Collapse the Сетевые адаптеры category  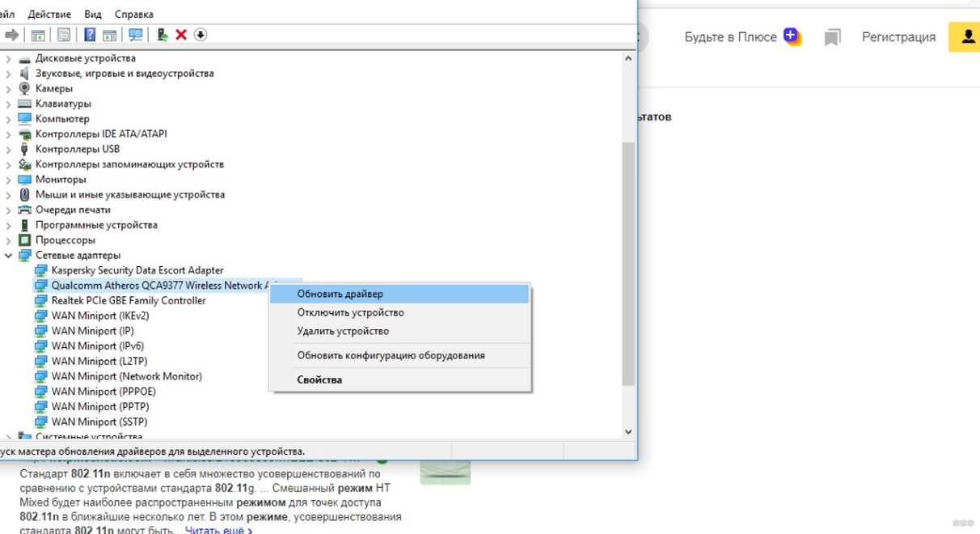coord(8,256)
